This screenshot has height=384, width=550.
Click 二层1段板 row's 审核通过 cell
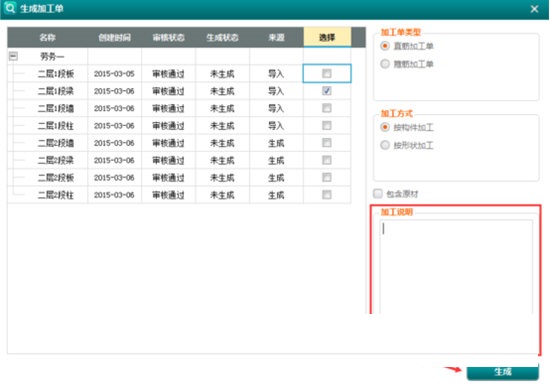pos(168,74)
